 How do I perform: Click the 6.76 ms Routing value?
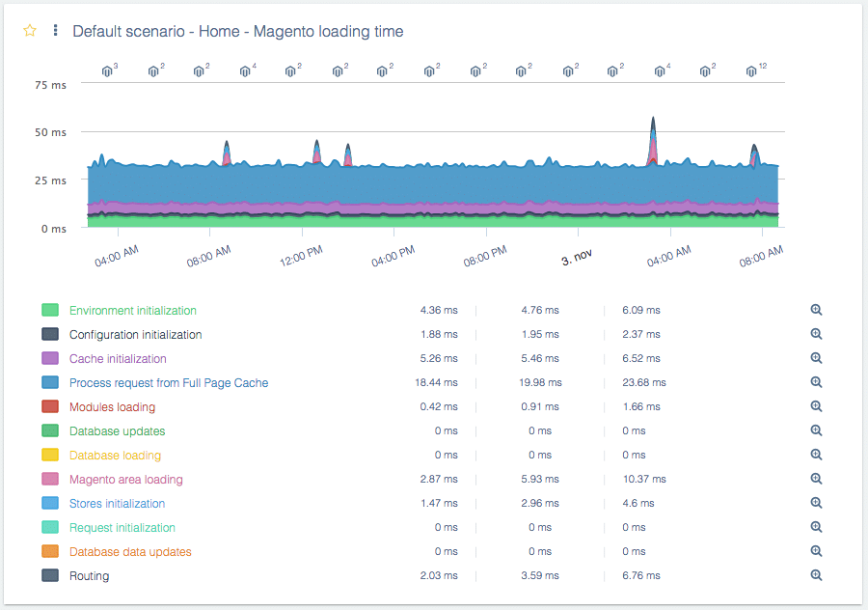point(641,575)
